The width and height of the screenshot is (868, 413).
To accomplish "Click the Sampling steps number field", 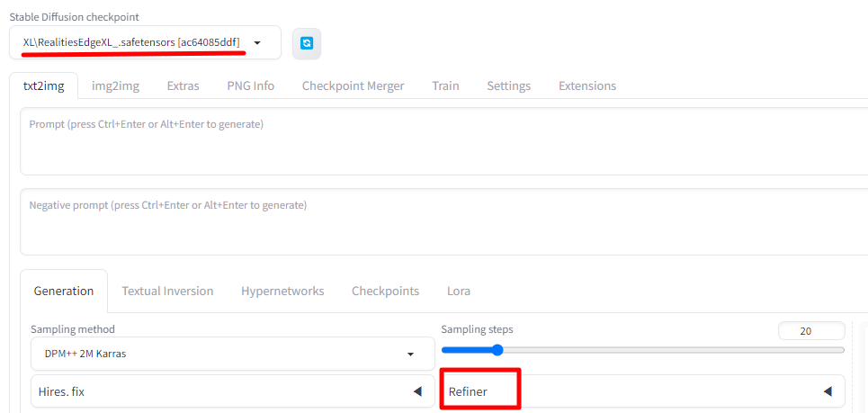I will point(811,331).
